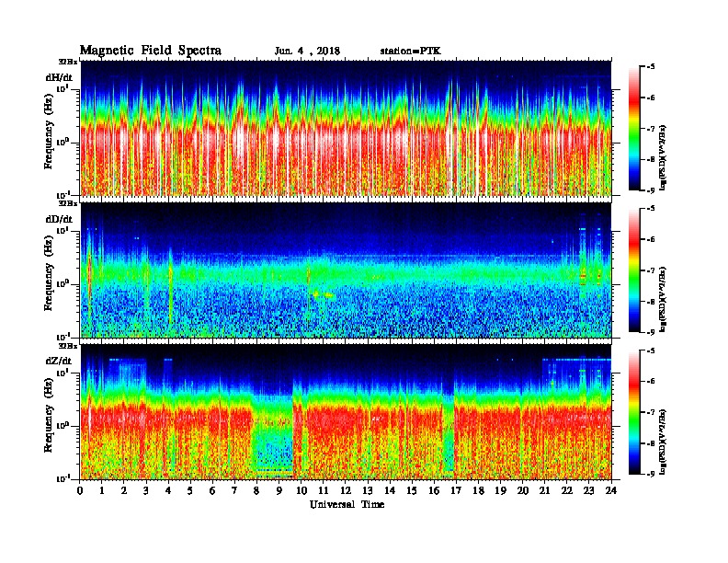Click the 'dZ/dt' panel label
The width and height of the screenshot is (728, 563).
coord(59,361)
